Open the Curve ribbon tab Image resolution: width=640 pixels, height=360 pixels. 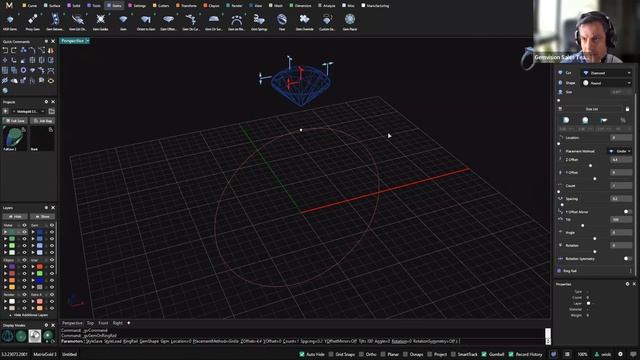pos(29,5)
